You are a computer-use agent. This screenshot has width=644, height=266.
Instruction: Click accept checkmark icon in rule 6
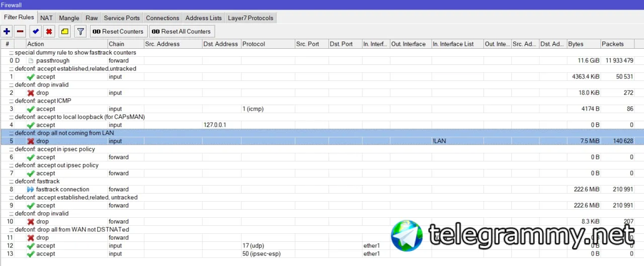[31, 157]
